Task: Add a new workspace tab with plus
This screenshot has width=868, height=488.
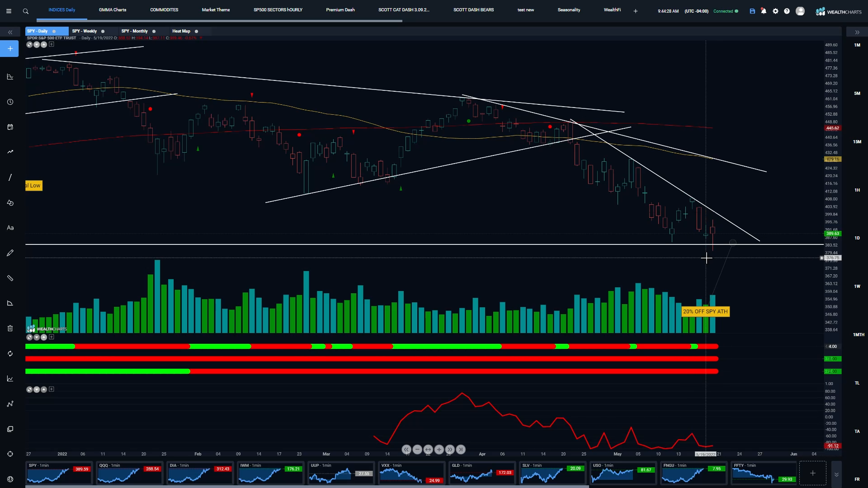Action: click(x=635, y=11)
